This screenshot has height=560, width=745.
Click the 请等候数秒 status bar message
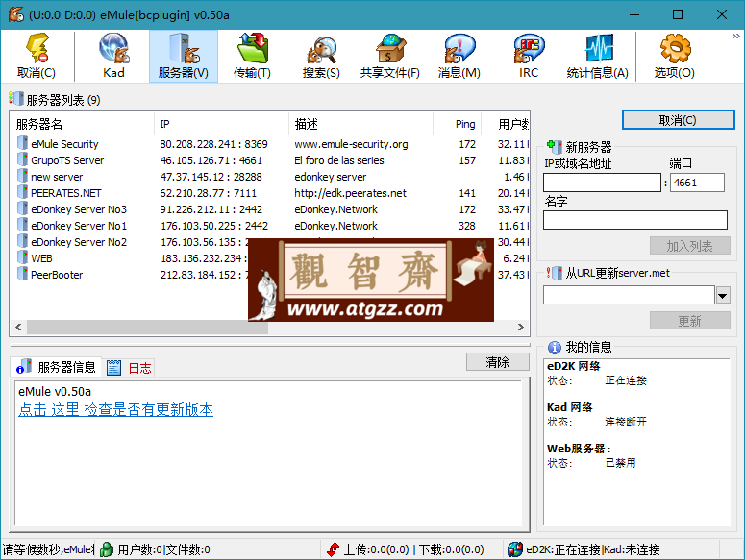48,549
